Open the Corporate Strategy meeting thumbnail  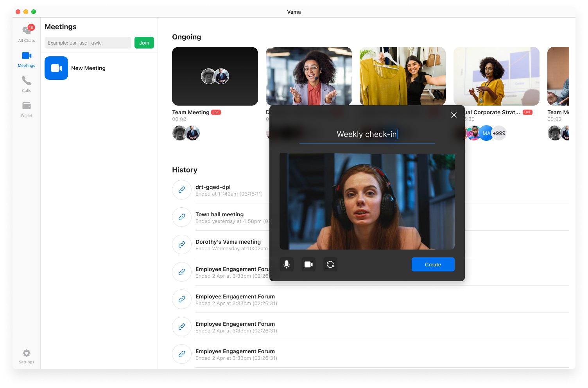[x=497, y=76]
